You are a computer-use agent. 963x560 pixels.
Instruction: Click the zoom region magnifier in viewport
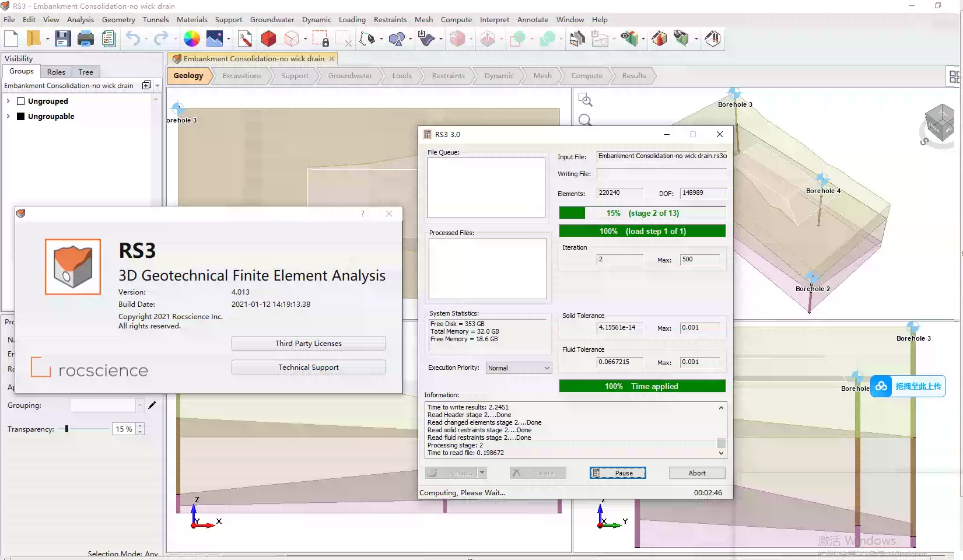tap(585, 100)
